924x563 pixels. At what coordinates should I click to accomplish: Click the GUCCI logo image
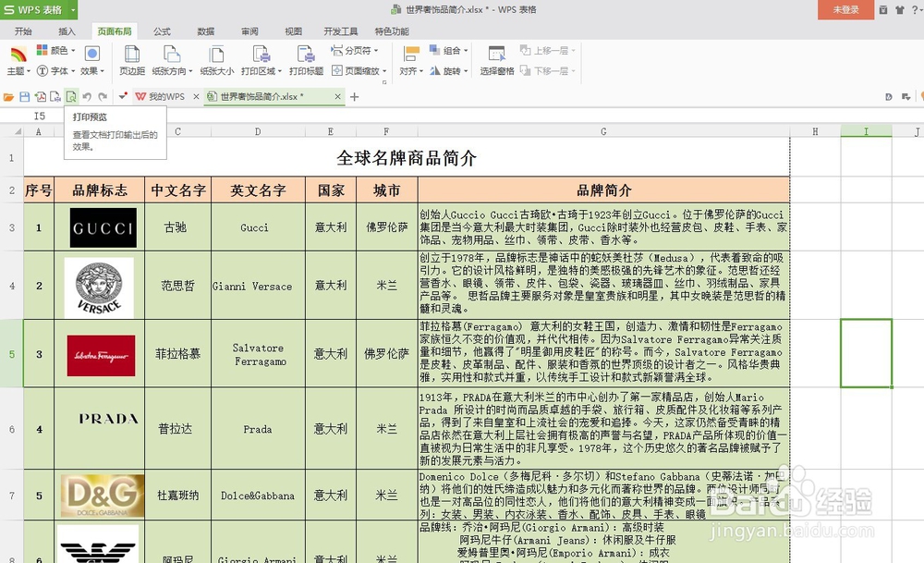click(x=103, y=227)
